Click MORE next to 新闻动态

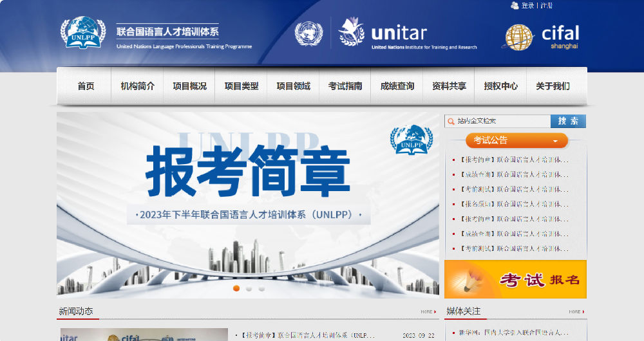[428, 312]
